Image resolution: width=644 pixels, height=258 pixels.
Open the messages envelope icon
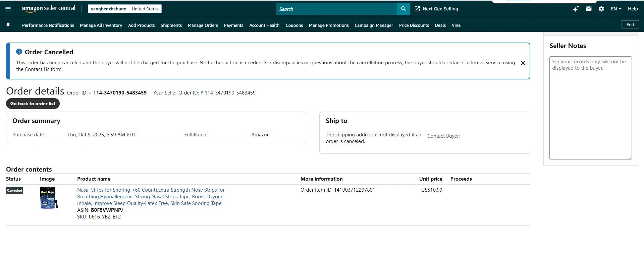(x=589, y=9)
